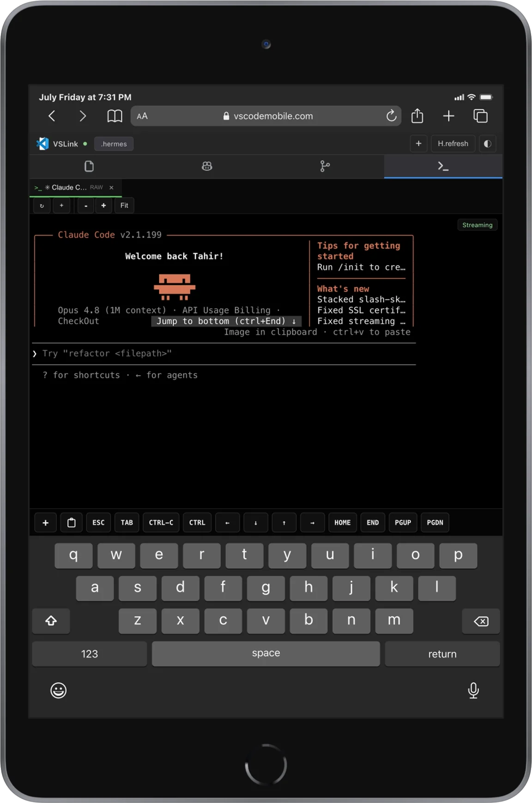Open the Safari share sheet
Screen dimensions: 532x803
(x=417, y=116)
